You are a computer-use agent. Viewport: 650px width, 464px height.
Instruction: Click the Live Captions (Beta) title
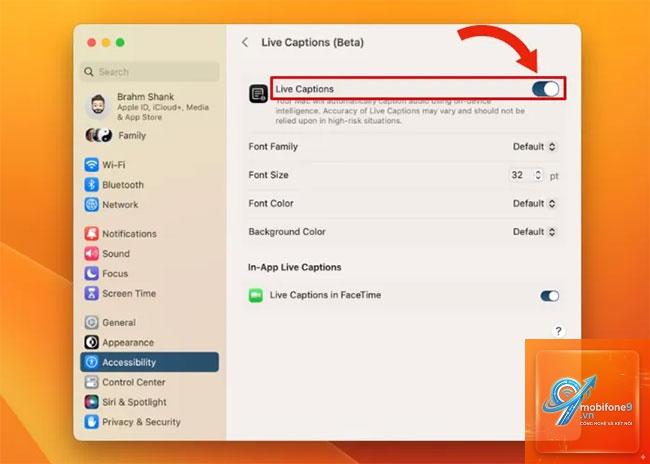pos(313,42)
